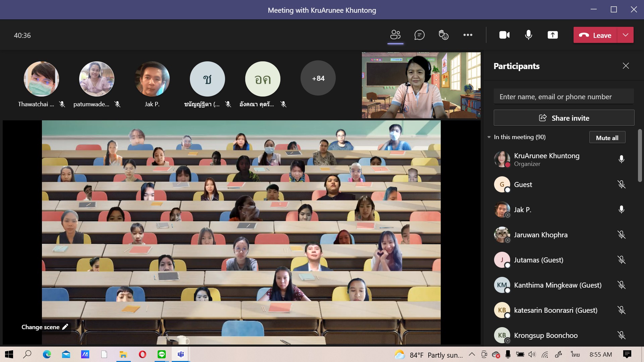Image resolution: width=644 pixels, height=362 pixels.
Task: Show hidden system tray icons
Action: [x=472, y=354]
